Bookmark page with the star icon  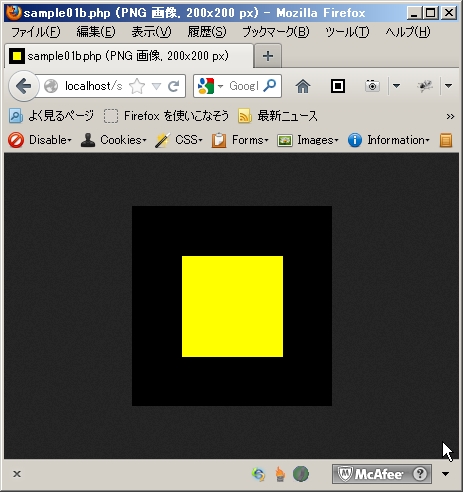pyautogui.click(x=137, y=86)
